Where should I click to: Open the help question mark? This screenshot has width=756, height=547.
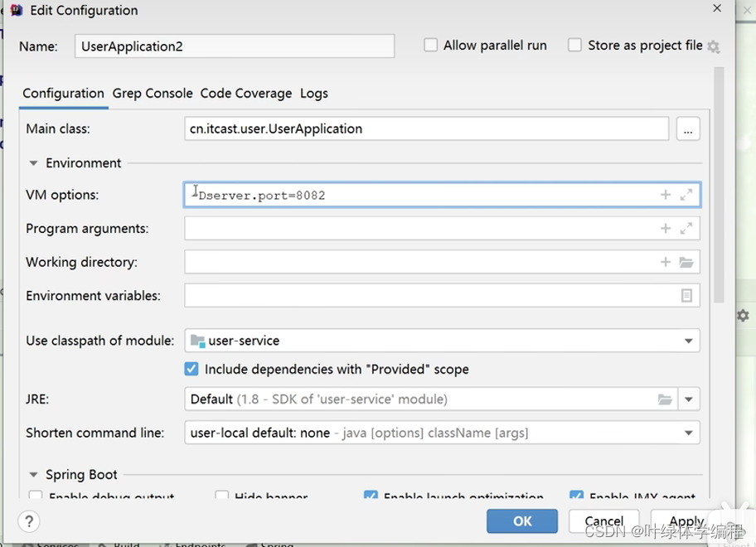coord(31,521)
